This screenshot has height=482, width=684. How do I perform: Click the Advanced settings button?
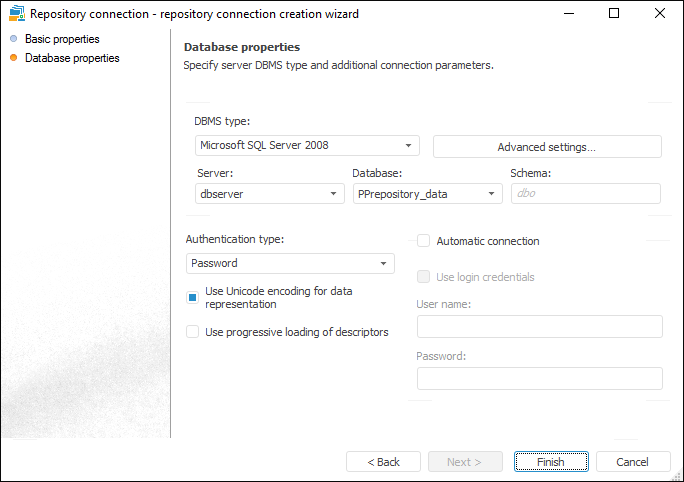[x=547, y=147]
